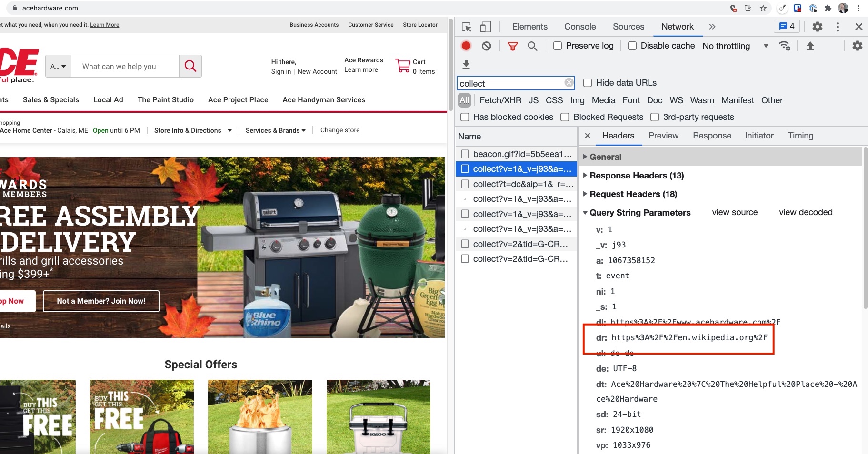This screenshot has width=868, height=454.
Task: Click the view decoded link
Action: click(x=805, y=212)
